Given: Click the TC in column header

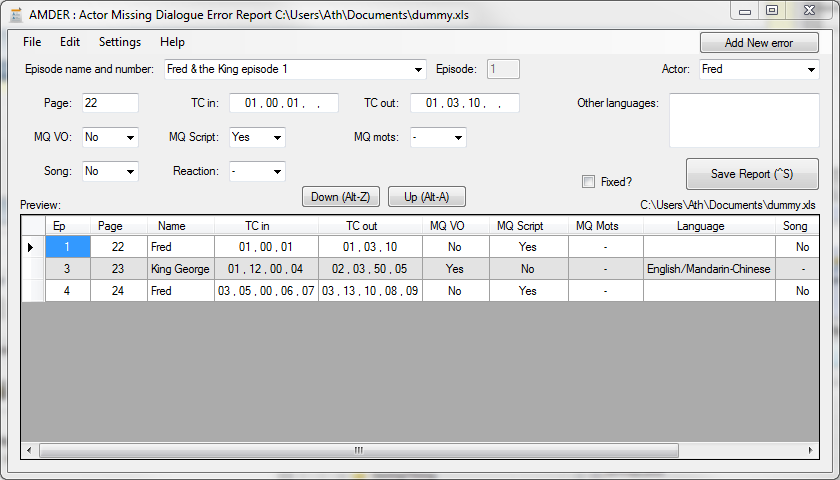Looking at the screenshot, I should 266,226.
